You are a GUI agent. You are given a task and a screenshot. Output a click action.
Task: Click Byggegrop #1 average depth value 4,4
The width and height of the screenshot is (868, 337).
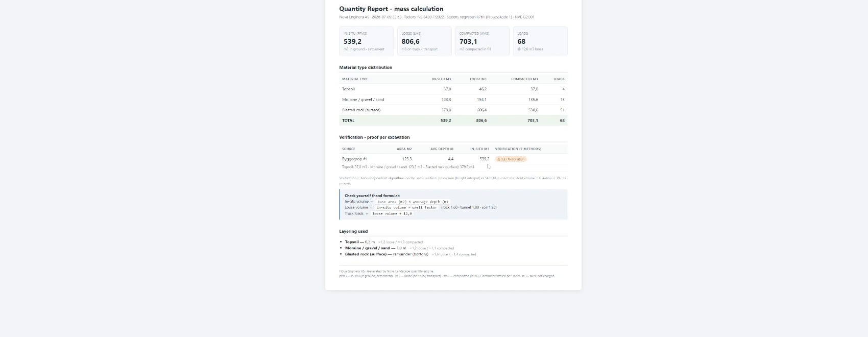click(451, 159)
